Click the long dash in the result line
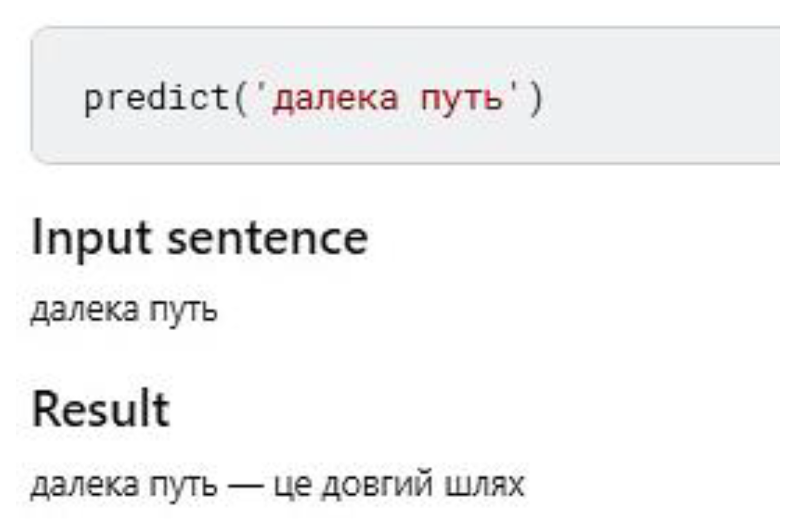The height and width of the screenshot is (532, 806). pyautogui.click(x=245, y=484)
